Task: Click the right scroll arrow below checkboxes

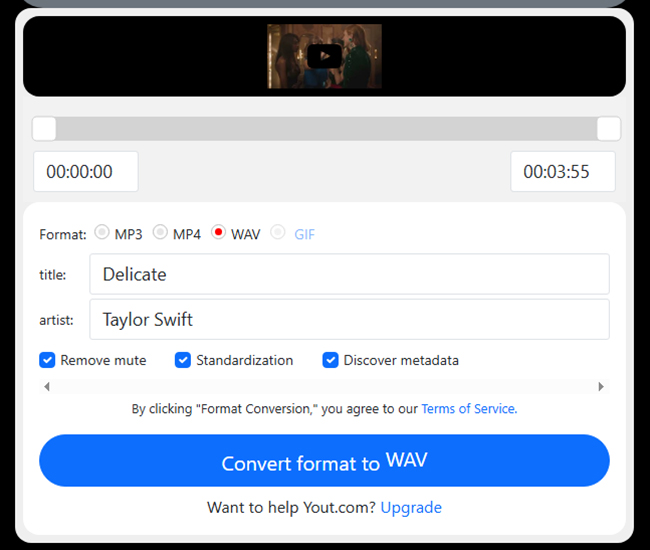Action: pos(601,387)
